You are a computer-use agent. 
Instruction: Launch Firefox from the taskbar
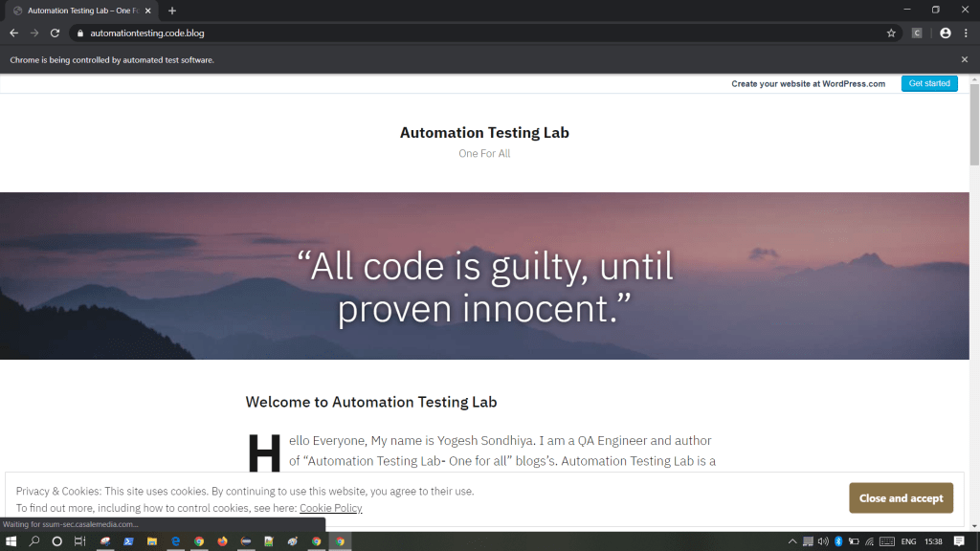[222, 541]
